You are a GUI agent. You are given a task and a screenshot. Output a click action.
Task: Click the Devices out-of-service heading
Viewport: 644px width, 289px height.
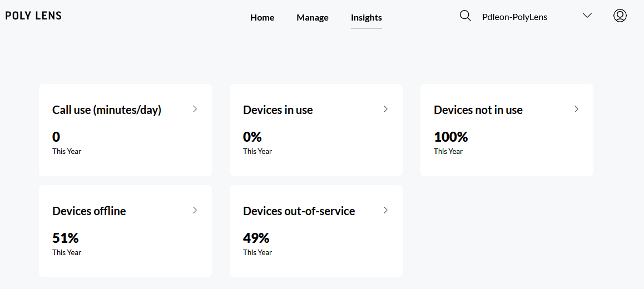299,211
